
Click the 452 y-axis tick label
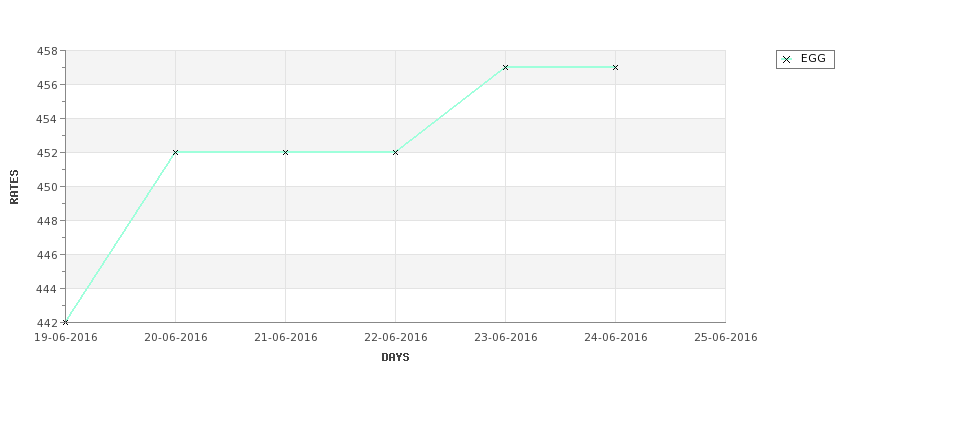click(47, 153)
